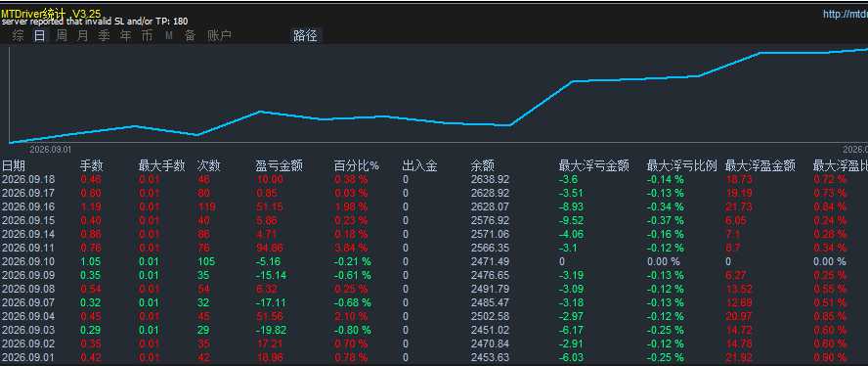Select the 年 yearly tab

[126, 36]
